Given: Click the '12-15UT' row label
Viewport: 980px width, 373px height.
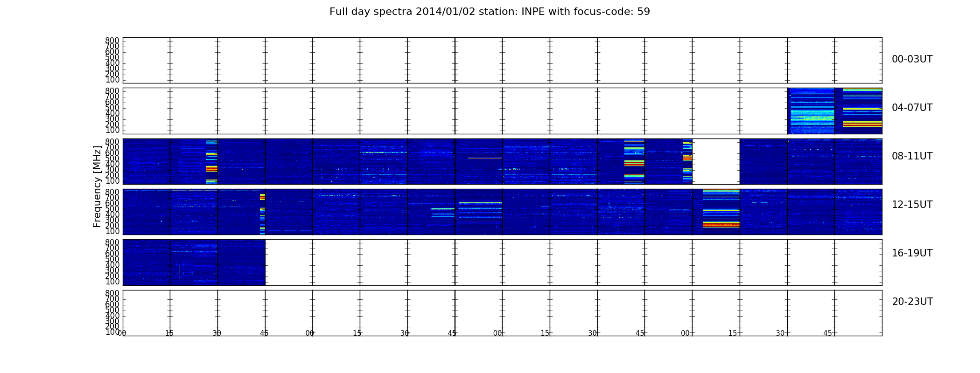Looking at the screenshot, I should click(x=912, y=205).
